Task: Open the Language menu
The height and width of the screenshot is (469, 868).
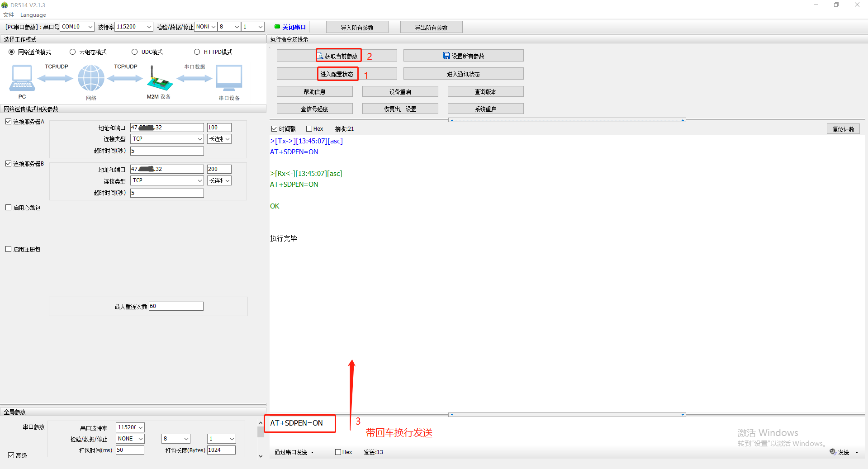Action: (33, 15)
